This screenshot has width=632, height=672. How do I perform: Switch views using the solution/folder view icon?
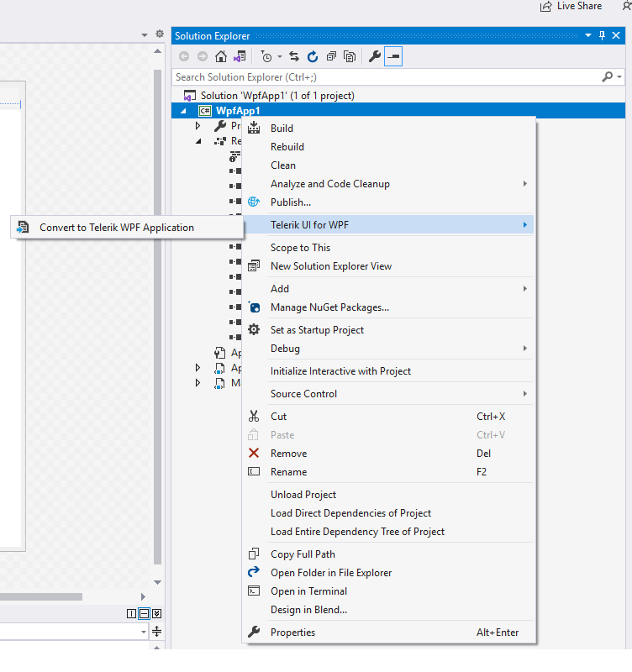click(240, 56)
